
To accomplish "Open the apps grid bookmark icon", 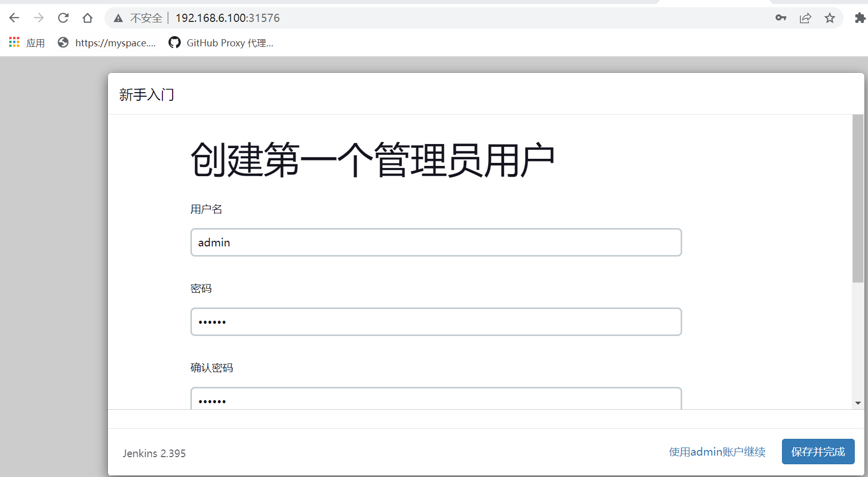I will click(14, 42).
